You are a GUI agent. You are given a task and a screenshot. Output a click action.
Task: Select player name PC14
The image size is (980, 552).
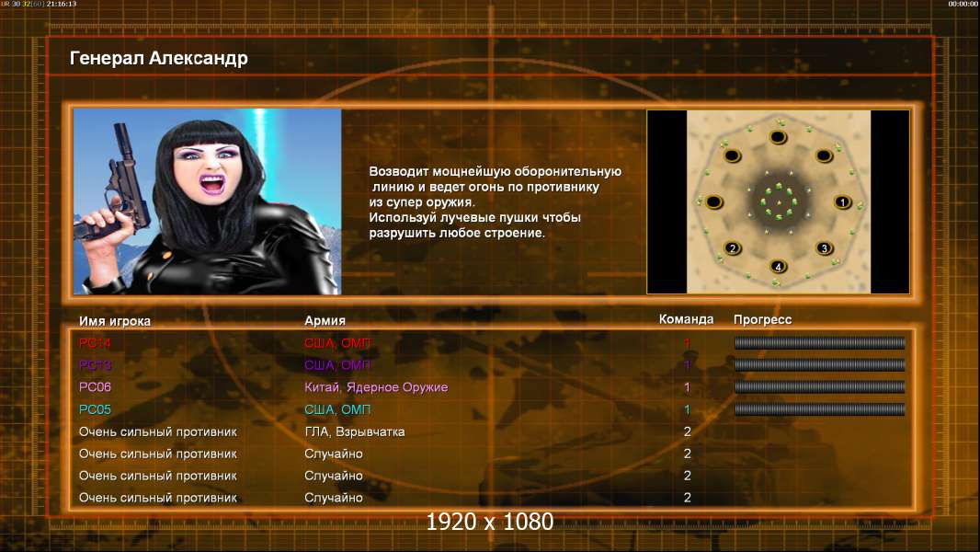pyautogui.click(x=95, y=342)
